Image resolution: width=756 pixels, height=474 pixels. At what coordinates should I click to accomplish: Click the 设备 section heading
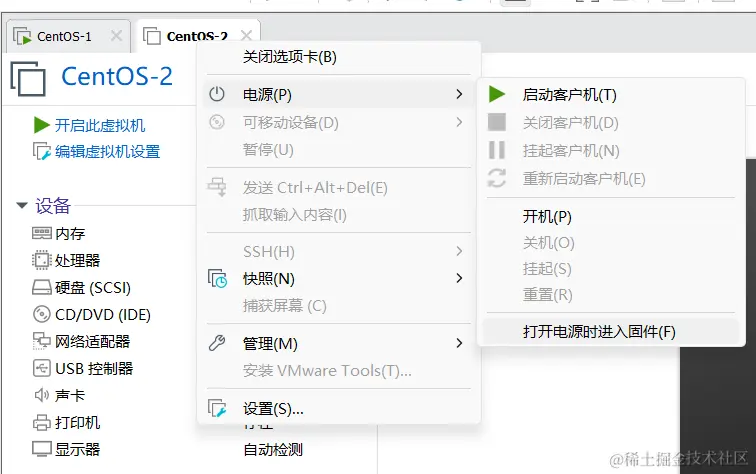click(x=53, y=206)
